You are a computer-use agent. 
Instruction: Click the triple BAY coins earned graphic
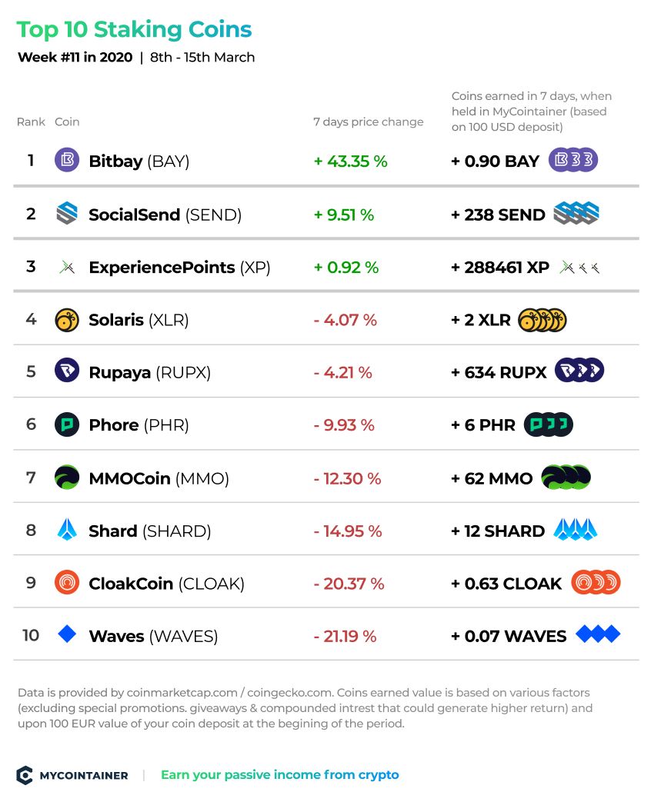click(x=573, y=160)
